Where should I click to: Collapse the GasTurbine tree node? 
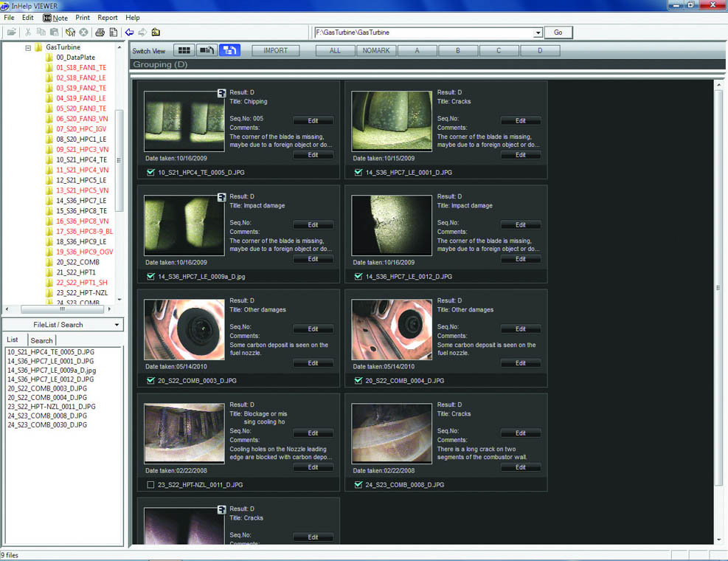(28, 47)
